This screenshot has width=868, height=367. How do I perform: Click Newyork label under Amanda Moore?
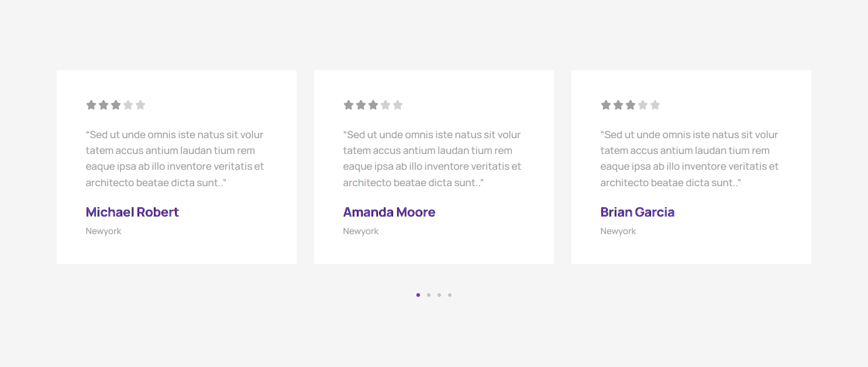click(361, 231)
